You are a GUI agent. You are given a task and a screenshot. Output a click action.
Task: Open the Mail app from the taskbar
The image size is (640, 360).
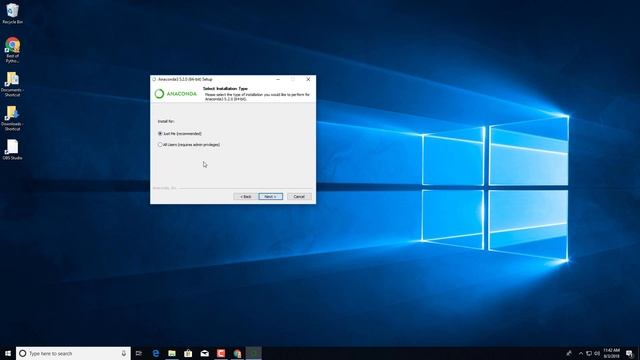point(204,353)
